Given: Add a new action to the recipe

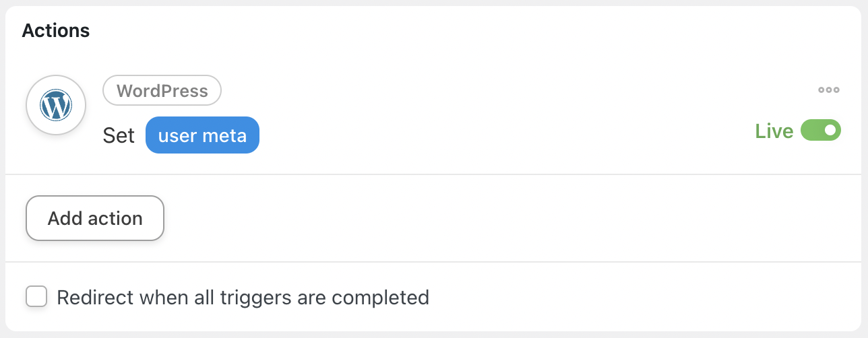Looking at the screenshot, I should (x=95, y=218).
